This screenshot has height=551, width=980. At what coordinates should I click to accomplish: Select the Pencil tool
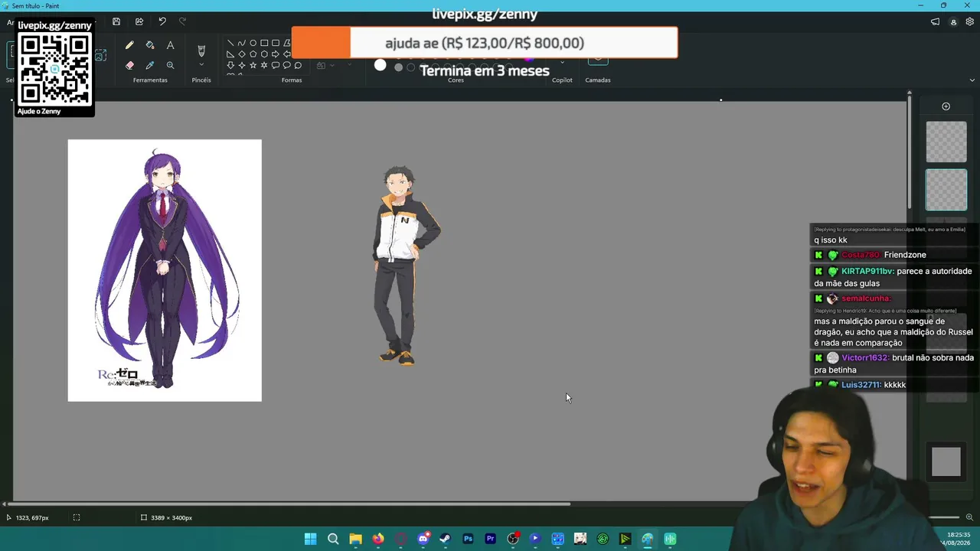click(129, 46)
